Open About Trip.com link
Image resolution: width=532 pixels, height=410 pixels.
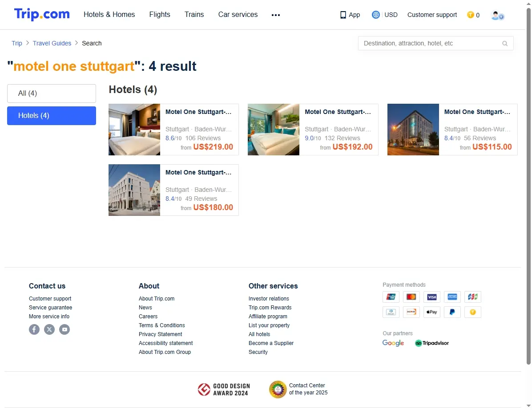tap(157, 299)
